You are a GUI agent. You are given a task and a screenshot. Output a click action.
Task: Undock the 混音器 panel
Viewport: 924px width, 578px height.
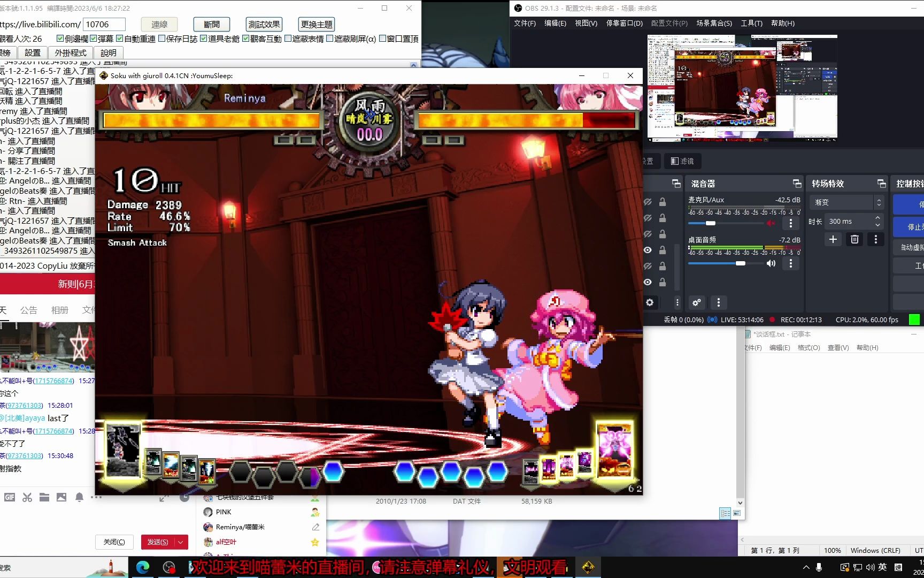797,184
